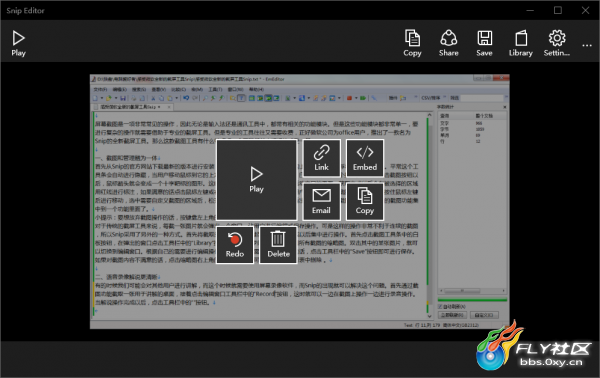Click the Delete trash tile
Screen dimensions: 600x378
tap(278, 245)
